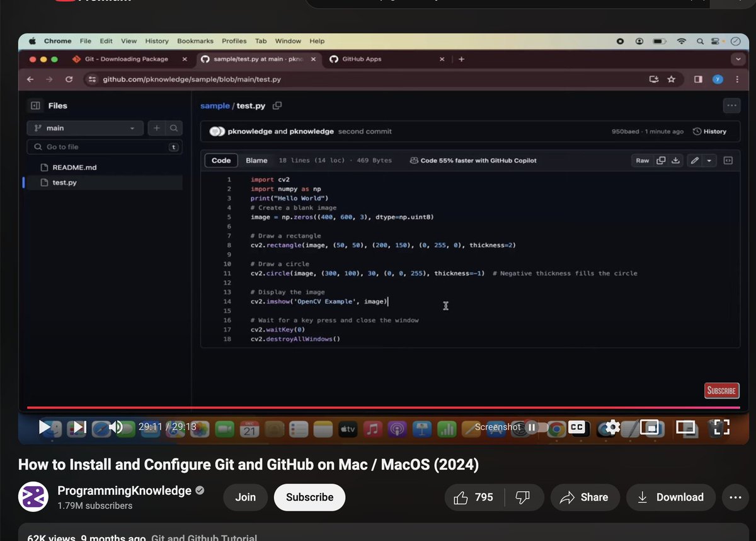Expand edit options dropdown arrow beside pencil
Image resolution: width=756 pixels, height=541 pixels.
[x=710, y=161]
